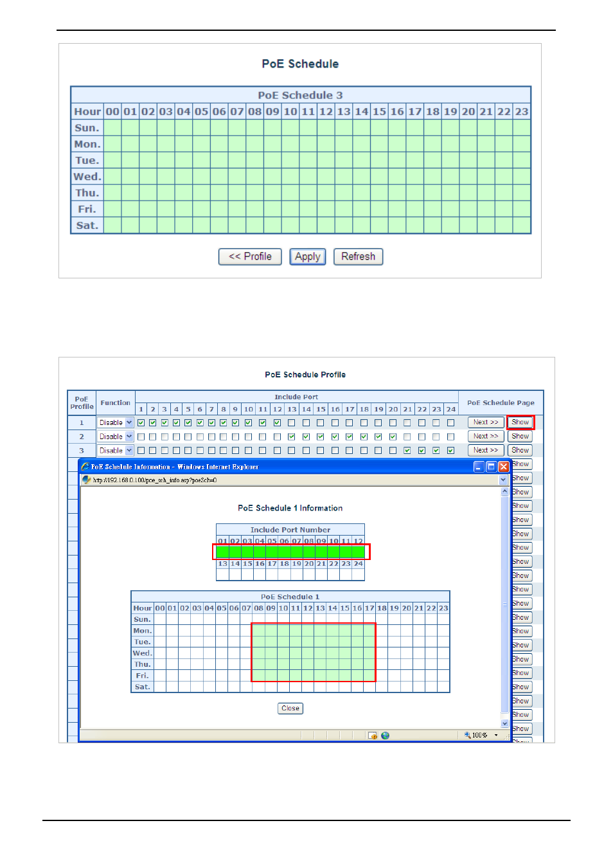Viewport: 613px width, 868px height.
Task: Click green port 12 cell in Include Port Number
Action: [359, 552]
